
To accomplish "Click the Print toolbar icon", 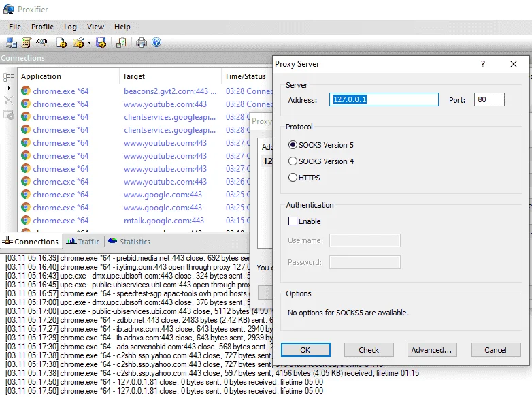I will (x=141, y=43).
